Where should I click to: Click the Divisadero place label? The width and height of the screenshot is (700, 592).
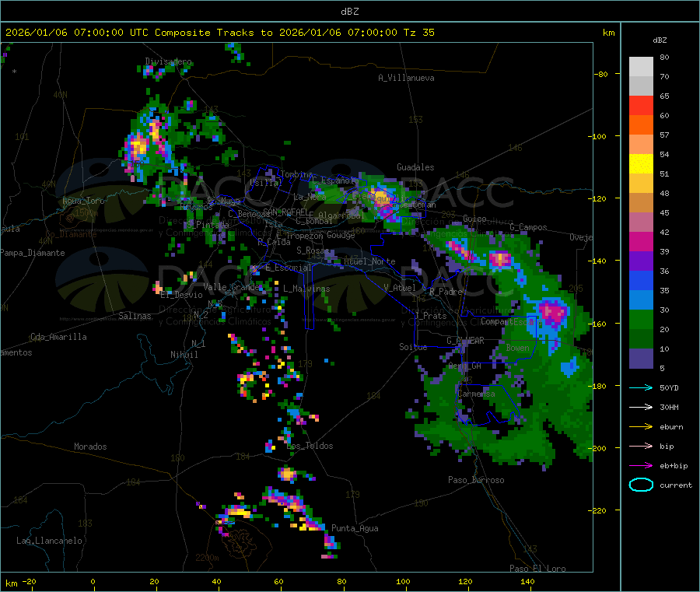tap(168, 61)
